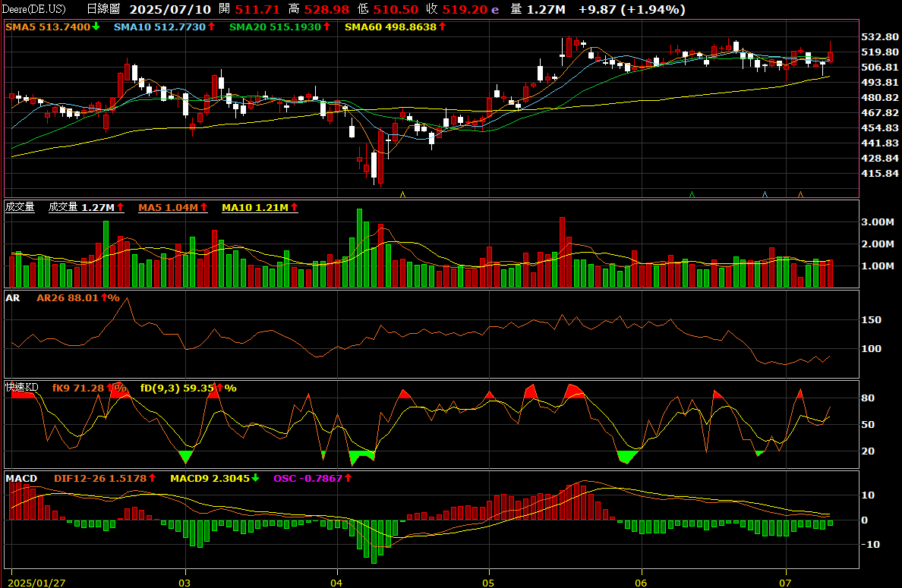Viewport: 902px width, 588px height.
Task: Click the OSC -0.7867 value label
Action: (x=306, y=478)
